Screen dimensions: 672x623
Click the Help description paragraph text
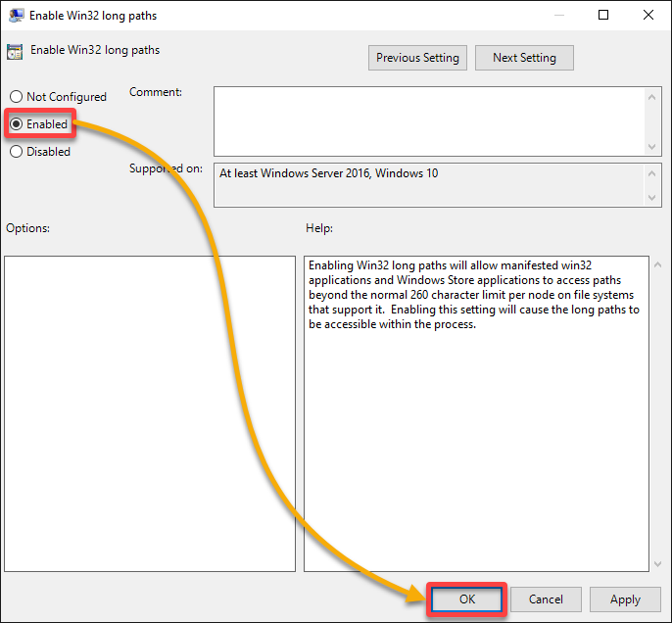[473, 295]
